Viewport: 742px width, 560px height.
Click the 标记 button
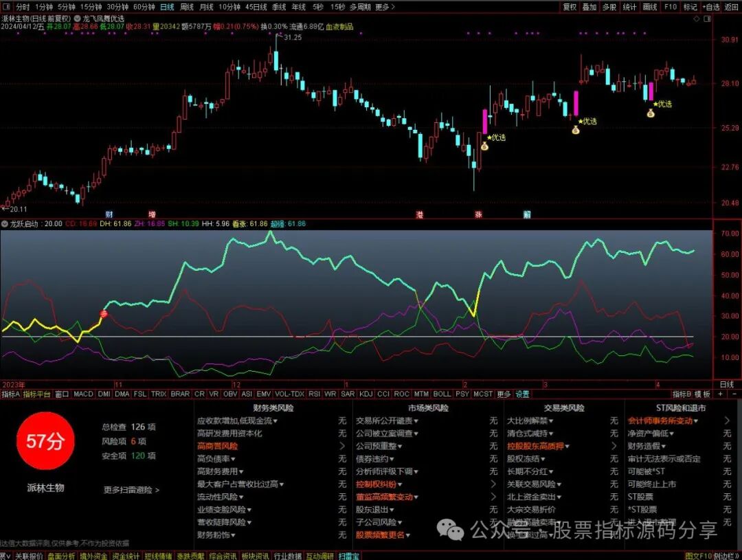690,7
